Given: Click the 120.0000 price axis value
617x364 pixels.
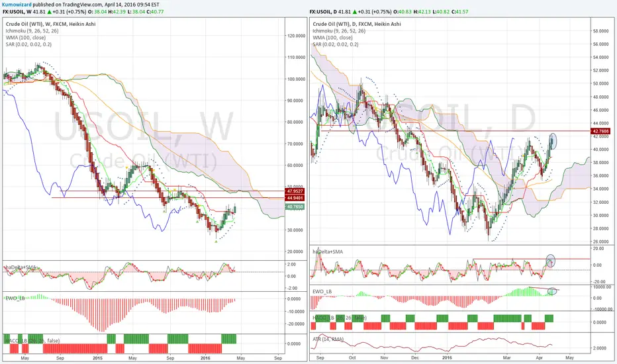Looking at the screenshot, I should 297,36.
